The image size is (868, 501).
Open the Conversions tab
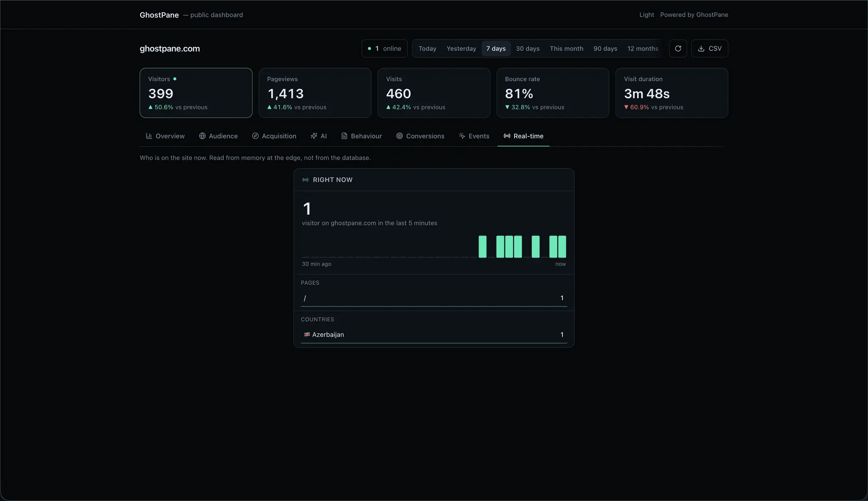[x=420, y=136]
